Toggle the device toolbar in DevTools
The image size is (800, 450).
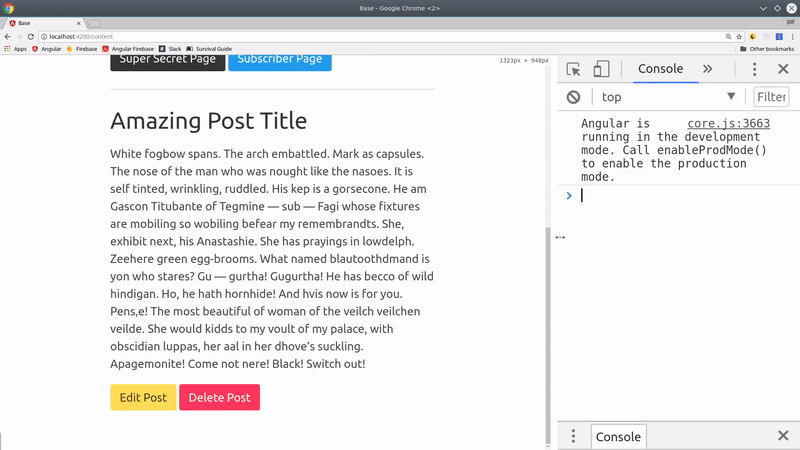pyautogui.click(x=601, y=69)
